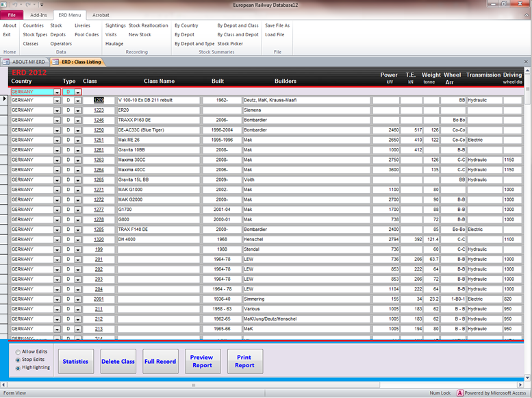
Task: Open the By Depot and Class summary
Action: click(238, 25)
